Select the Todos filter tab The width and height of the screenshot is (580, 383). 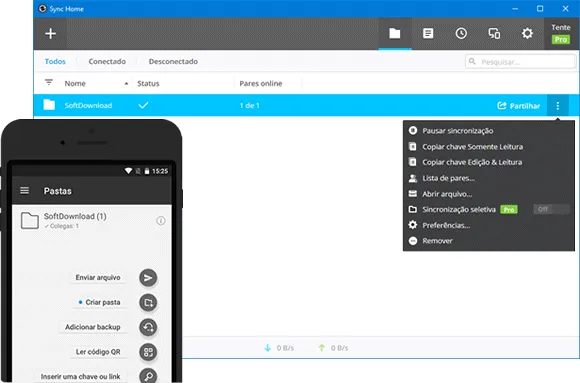pos(55,61)
